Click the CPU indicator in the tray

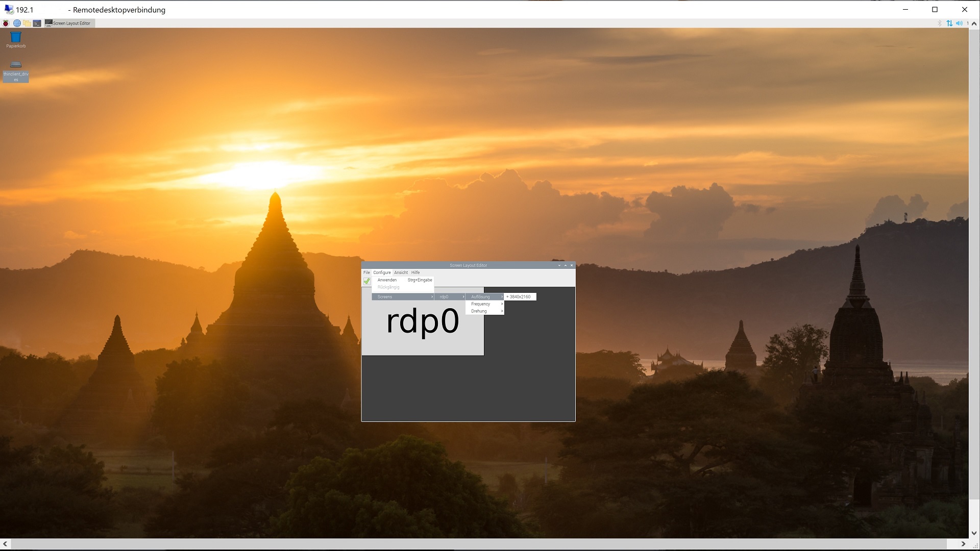[x=969, y=23]
